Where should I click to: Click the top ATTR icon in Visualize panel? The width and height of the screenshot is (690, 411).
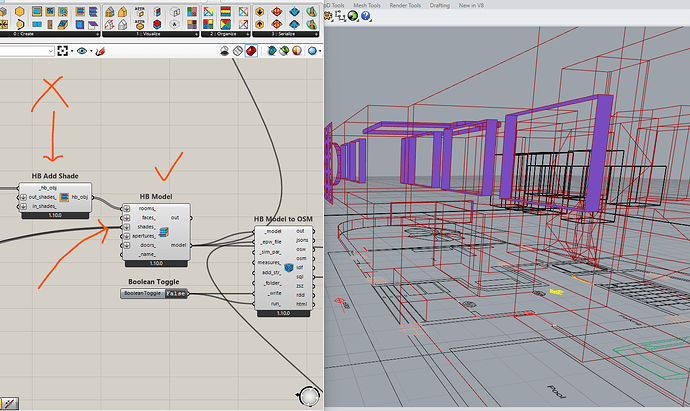(140, 11)
